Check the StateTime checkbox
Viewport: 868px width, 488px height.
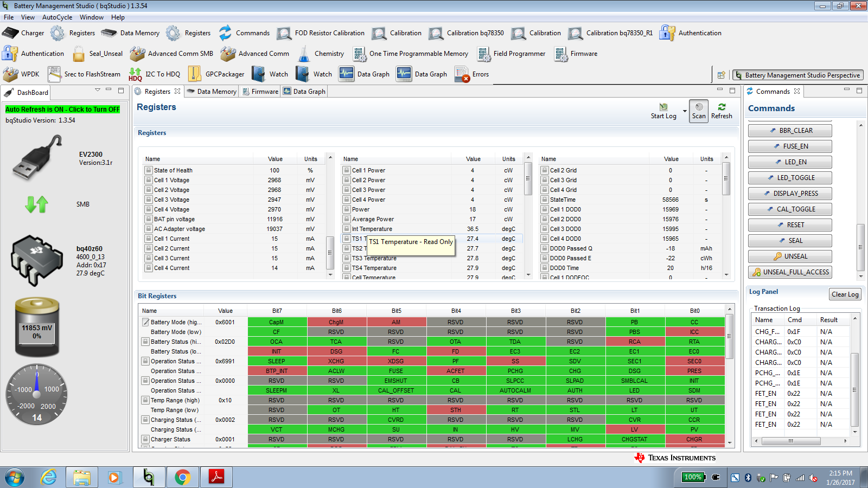pyautogui.click(x=545, y=200)
